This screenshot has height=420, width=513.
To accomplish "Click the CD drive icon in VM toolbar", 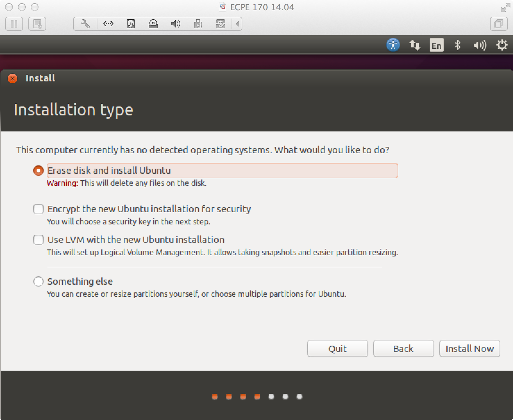I will (x=153, y=24).
